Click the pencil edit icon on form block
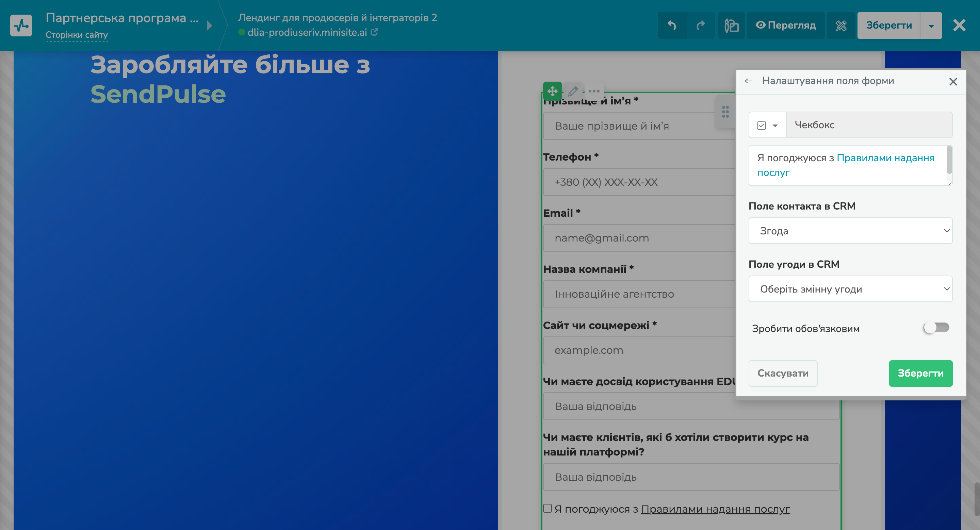This screenshot has width=980, height=530. coord(573,91)
